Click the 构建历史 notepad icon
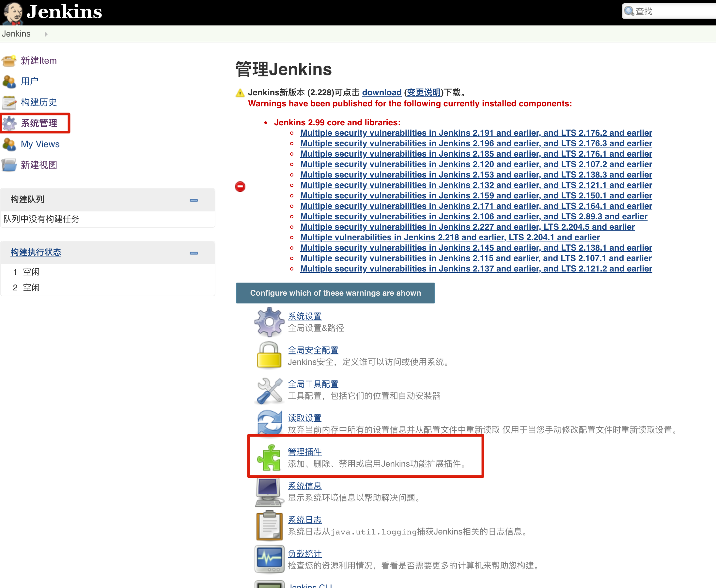The width and height of the screenshot is (716, 588). click(x=9, y=102)
